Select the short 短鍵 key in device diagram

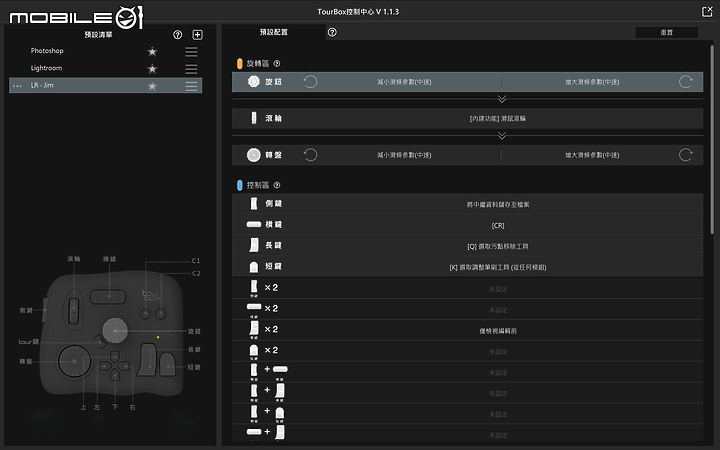[167, 365]
